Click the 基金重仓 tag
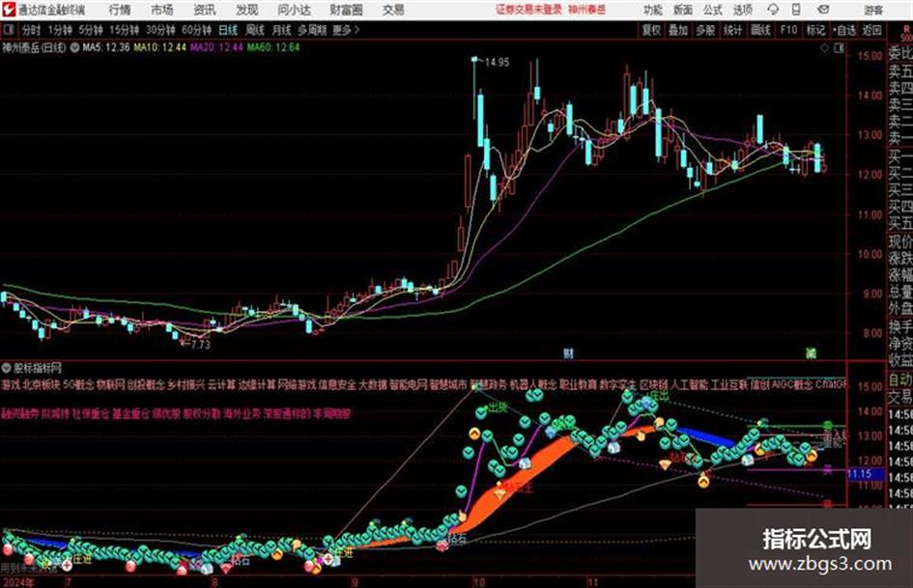 click(x=131, y=414)
